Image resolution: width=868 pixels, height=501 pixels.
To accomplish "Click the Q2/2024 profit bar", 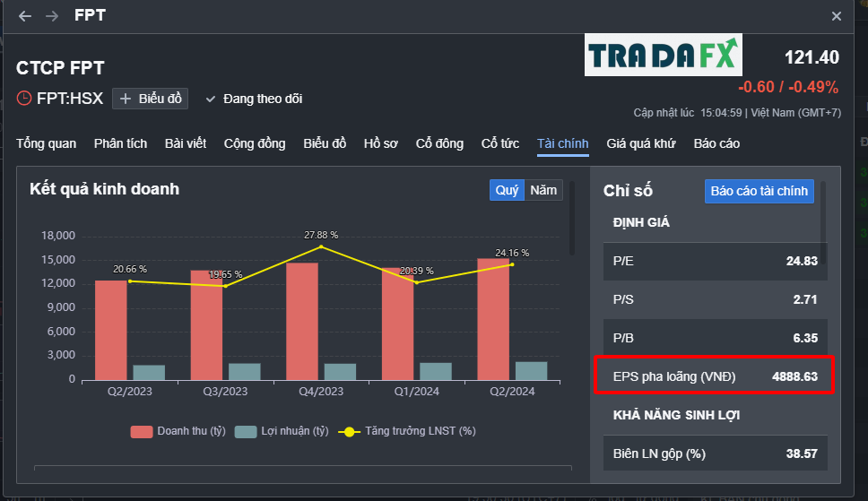I will coord(532,371).
